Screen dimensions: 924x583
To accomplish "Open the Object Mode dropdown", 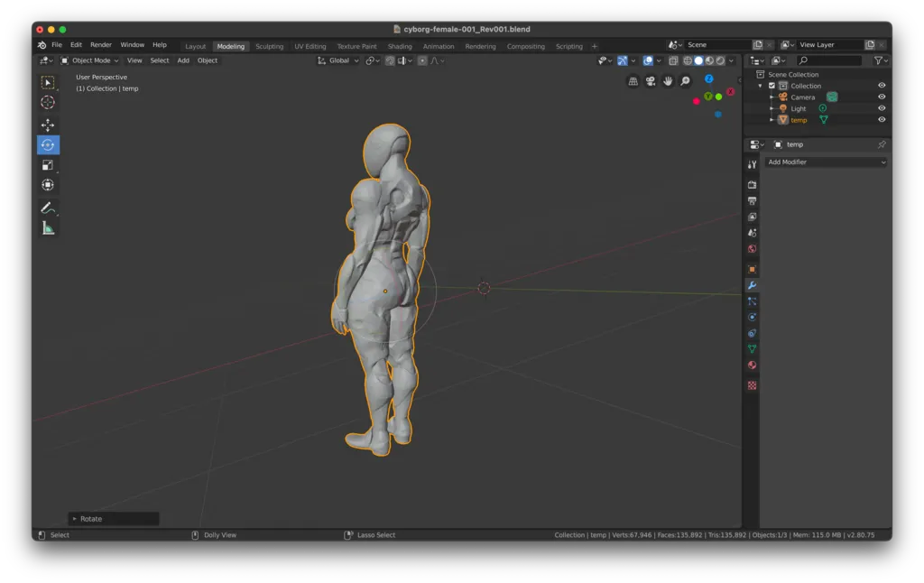I will [x=89, y=60].
